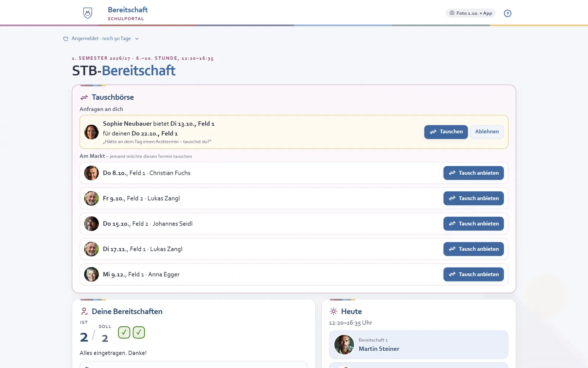This screenshot has width=588, height=368.
Task: Click Christian Fuchs' avatar photo
Action: 92,173
